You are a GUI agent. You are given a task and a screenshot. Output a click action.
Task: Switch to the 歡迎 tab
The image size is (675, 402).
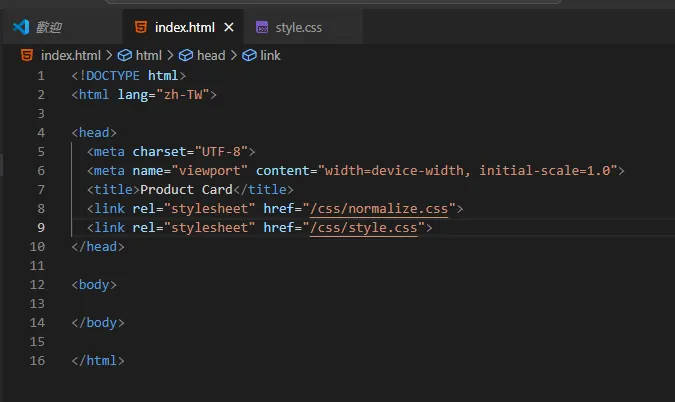[x=48, y=27]
